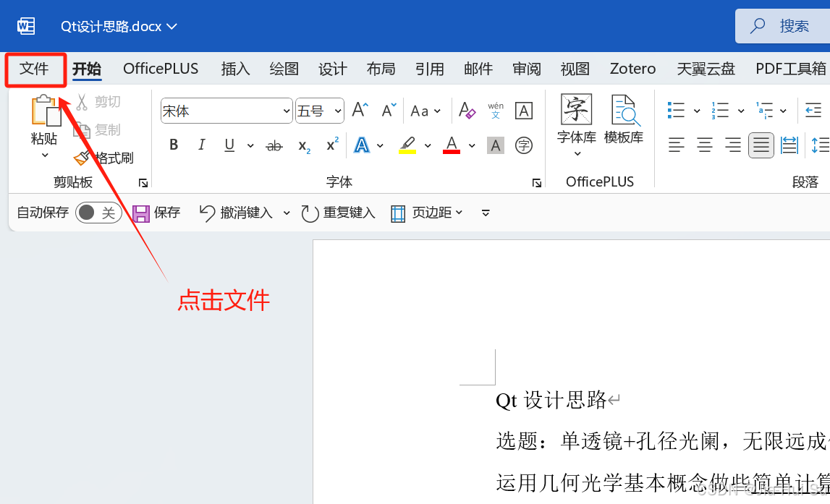Increase font size with grow icon
Image resolution: width=830 pixels, height=504 pixels.
[360, 110]
